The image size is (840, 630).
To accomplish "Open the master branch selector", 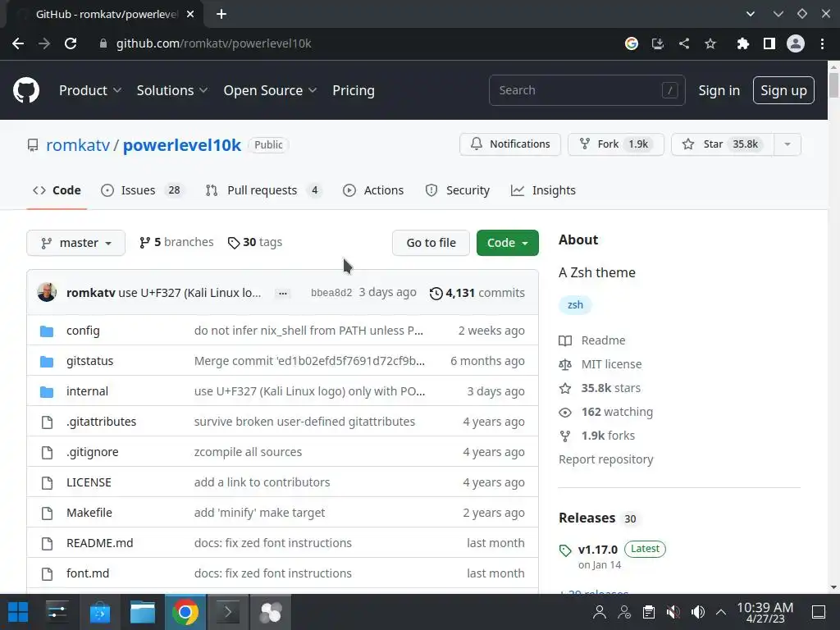I will 75,243.
